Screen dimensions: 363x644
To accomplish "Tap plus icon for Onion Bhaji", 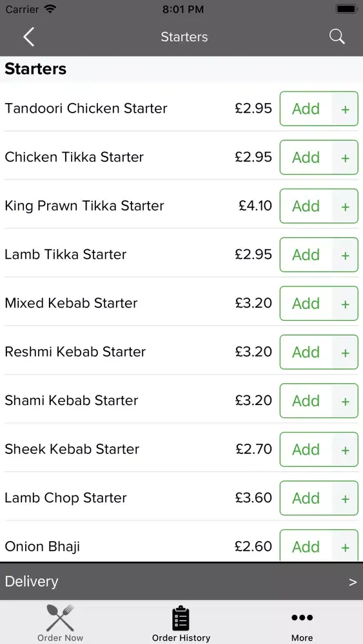I will click(x=346, y=546).
